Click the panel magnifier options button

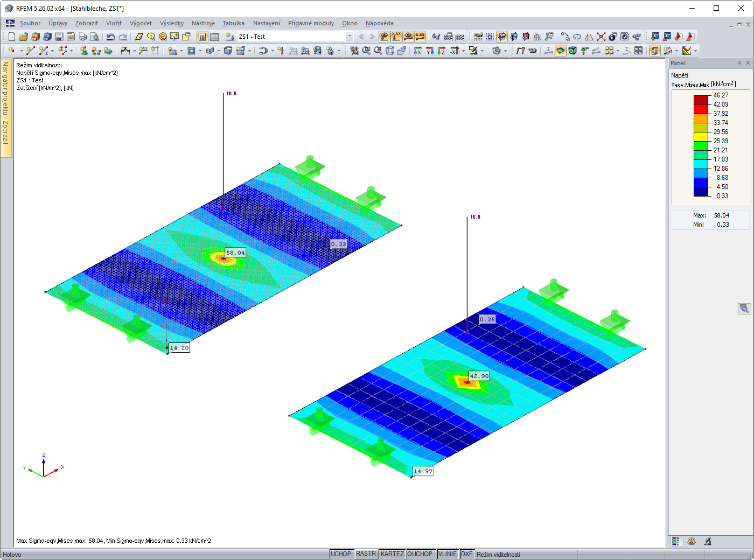pyautogui.click(x=744, y=309)
